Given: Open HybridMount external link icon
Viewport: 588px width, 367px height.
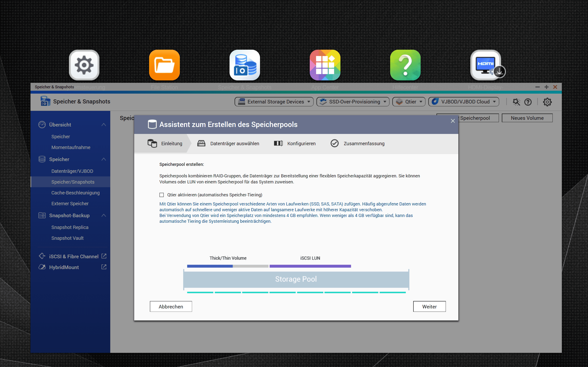Looking at the screenshot, I should [x=104, y=267].
